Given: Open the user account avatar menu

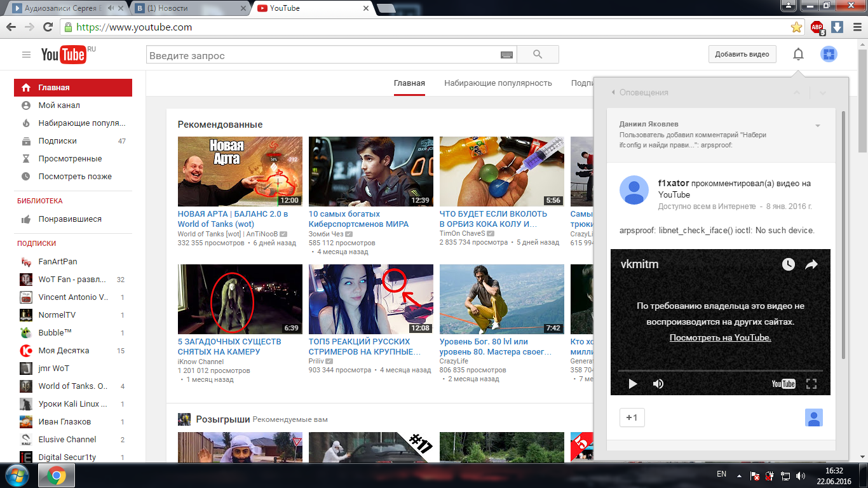Looking at the screenshot, I should click(x=828, y=55).
